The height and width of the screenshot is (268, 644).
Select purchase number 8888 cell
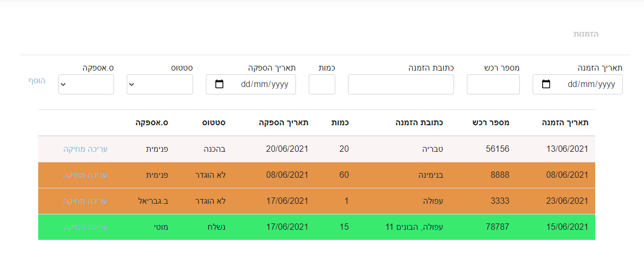click(500, 175)
